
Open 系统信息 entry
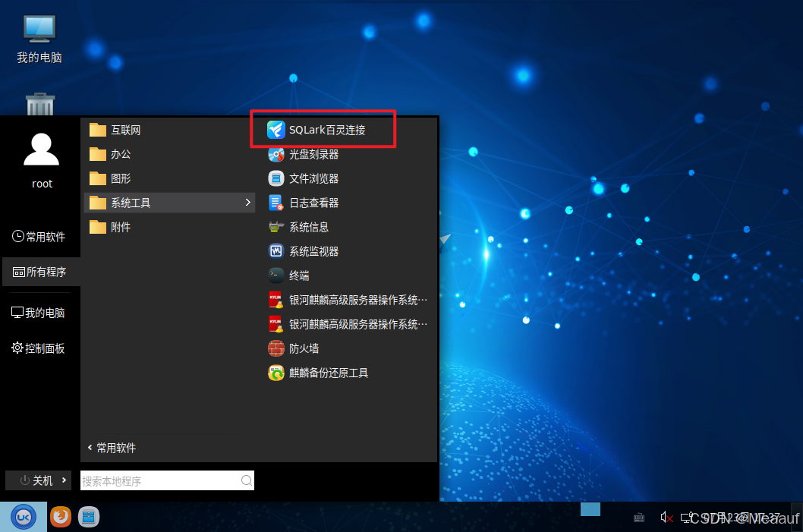click(298, 227)
